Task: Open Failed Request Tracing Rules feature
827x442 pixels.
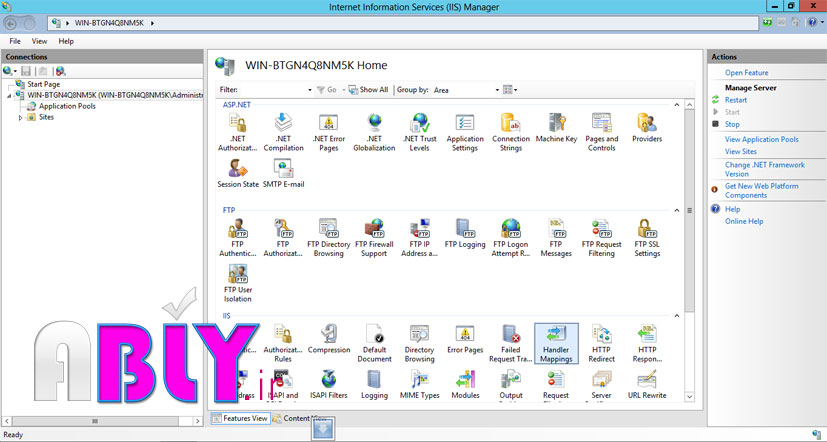Action: (511, 344)
